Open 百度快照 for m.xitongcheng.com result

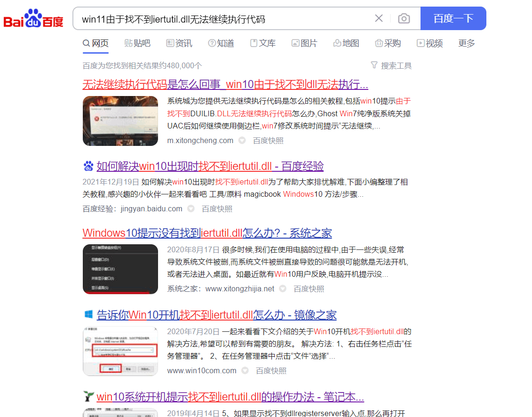[x=268, y=141]
